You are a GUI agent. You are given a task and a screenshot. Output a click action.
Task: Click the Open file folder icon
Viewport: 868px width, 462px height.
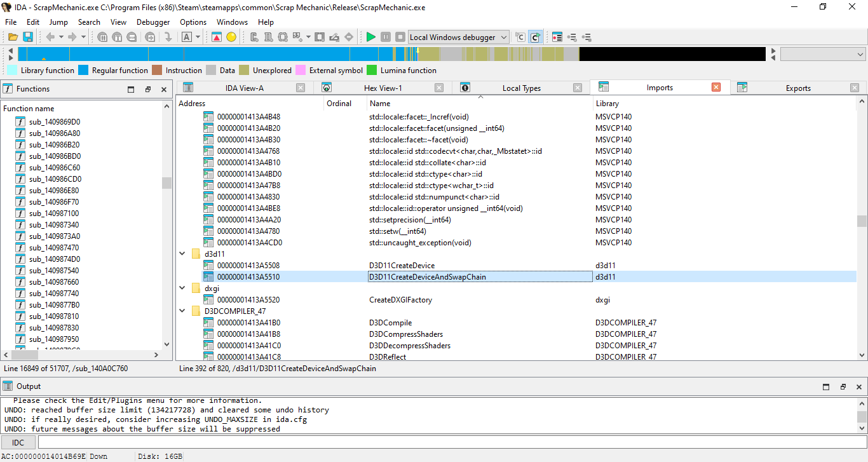pyautogui.click(x=12, y=37)
